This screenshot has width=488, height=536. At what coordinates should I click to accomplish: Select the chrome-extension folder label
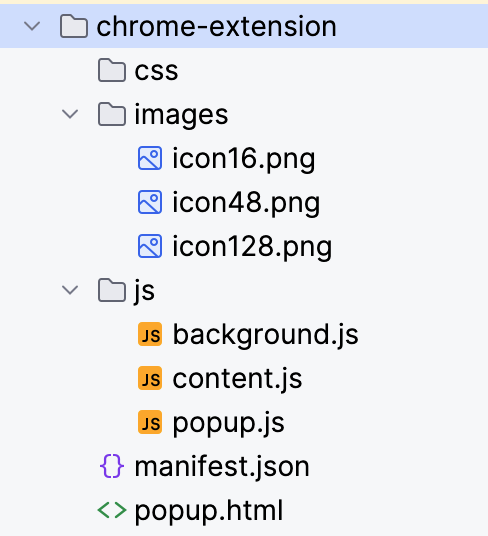217,26
